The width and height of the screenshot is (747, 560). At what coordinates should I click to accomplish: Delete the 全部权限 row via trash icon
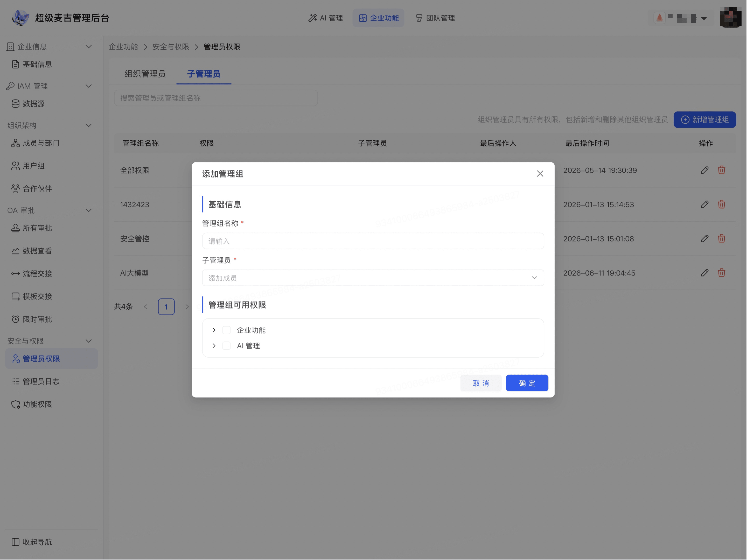tap(722, 170)
